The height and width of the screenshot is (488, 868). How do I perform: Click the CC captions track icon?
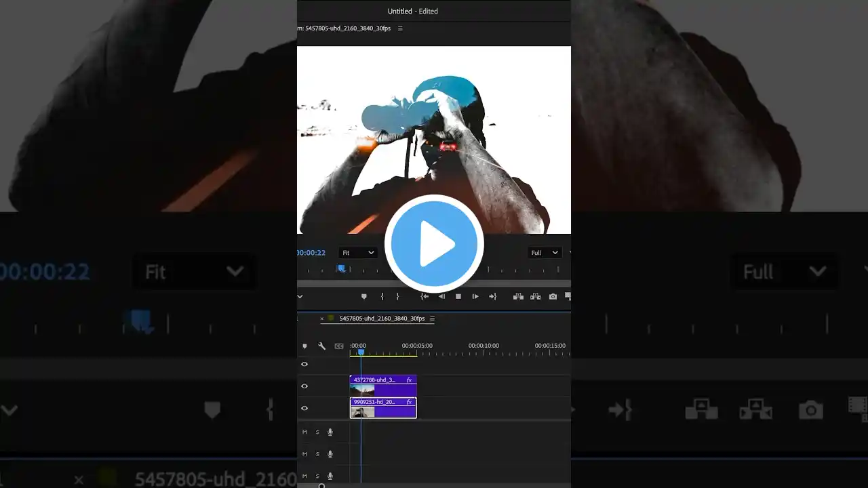tap(339, 346)
